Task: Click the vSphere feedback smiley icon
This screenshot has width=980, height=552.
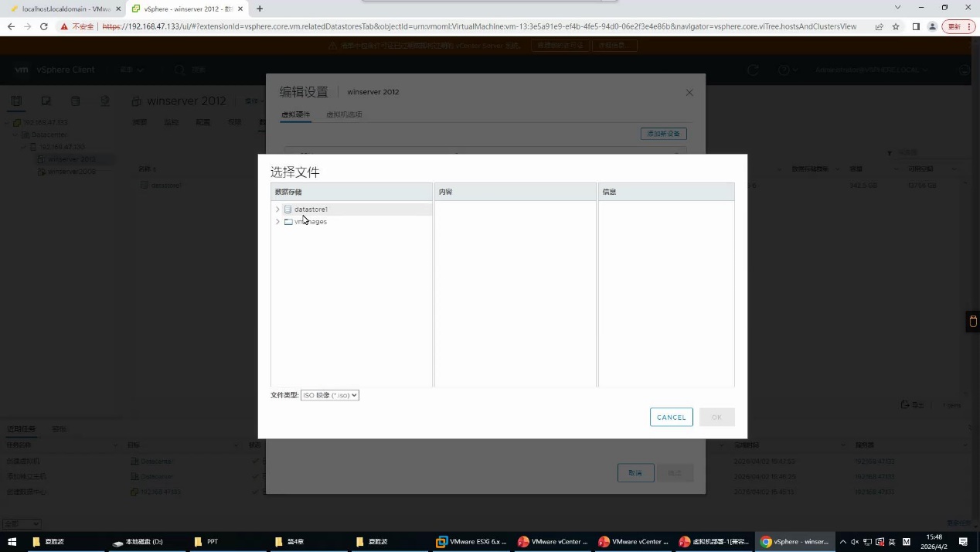Action: pyautogui.click(x=964, y=70)
